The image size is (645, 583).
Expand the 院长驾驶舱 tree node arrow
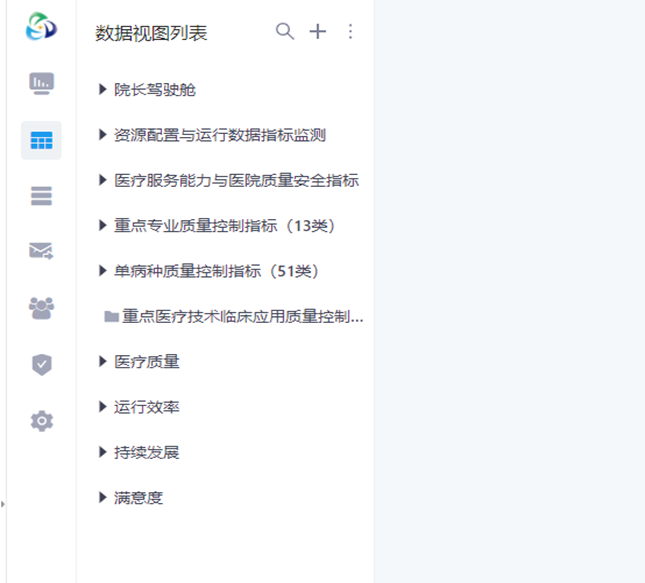(x=102, y=89)
